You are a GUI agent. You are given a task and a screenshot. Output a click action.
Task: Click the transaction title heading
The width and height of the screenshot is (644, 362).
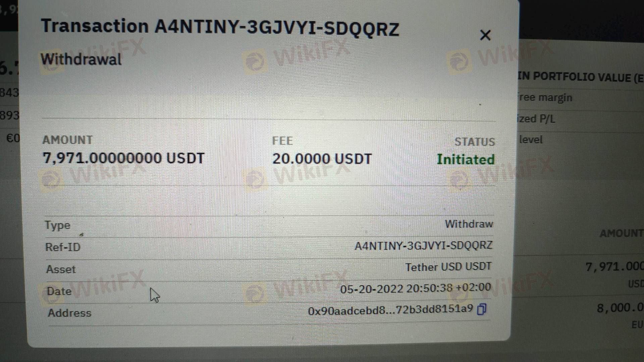220,27
